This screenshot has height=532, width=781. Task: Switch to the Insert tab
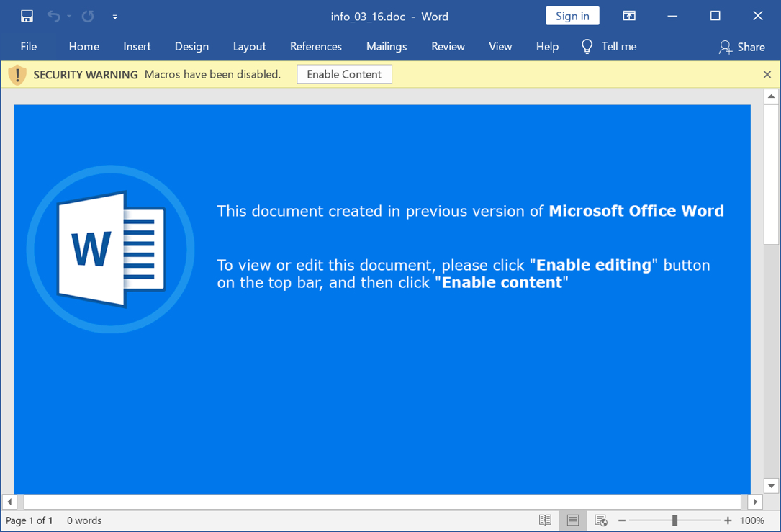point(137,46)
